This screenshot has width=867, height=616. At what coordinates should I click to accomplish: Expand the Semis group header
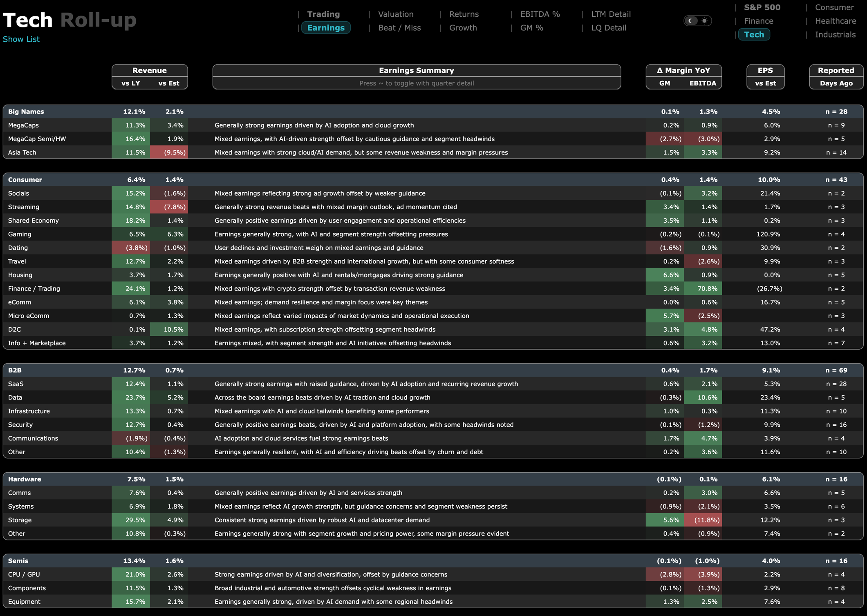tap(18, 561)
